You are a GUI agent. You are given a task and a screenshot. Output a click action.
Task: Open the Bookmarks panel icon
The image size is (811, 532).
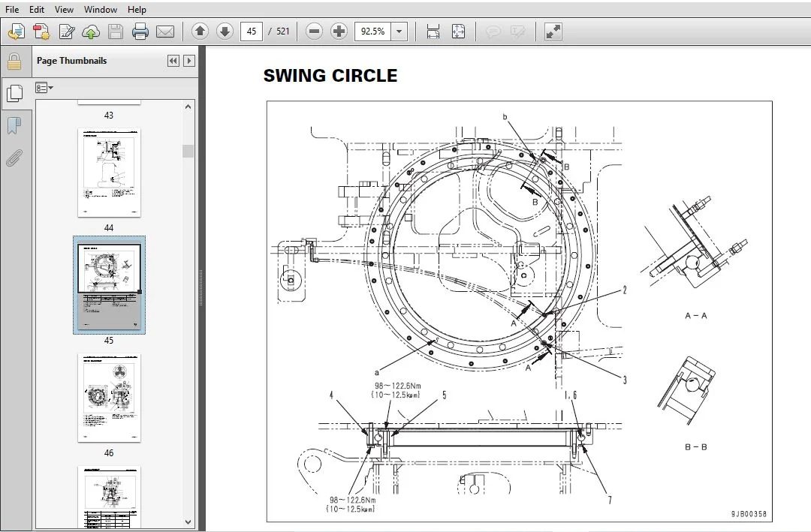pos(14,125)
